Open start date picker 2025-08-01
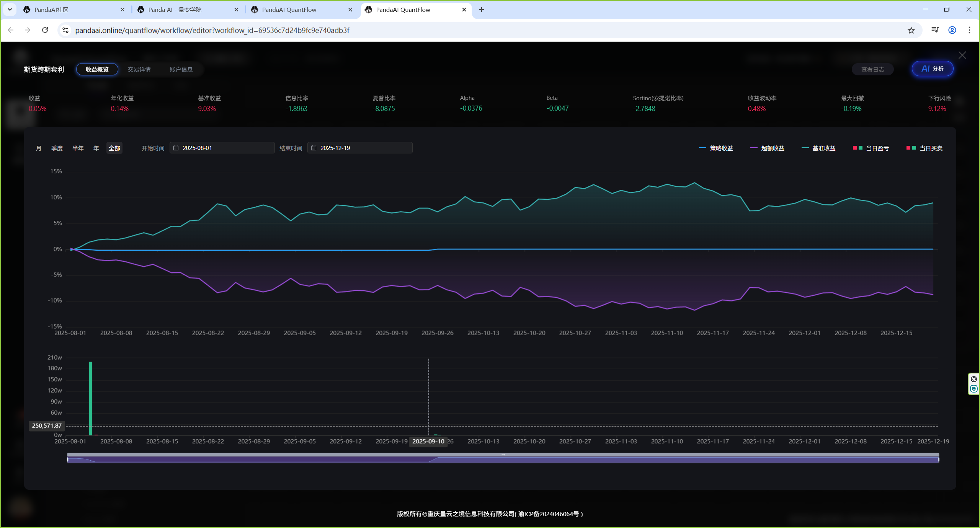 222,148
